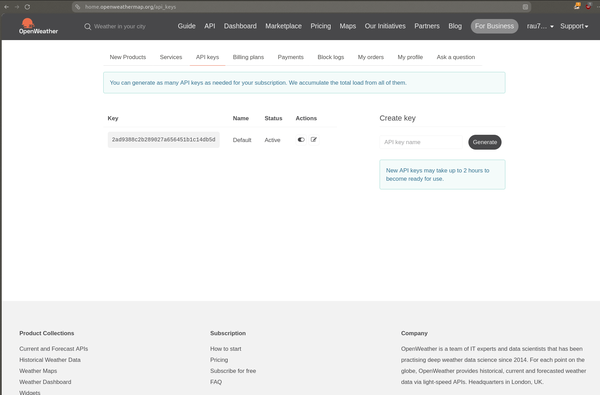Open the FAQ footer link
Screen dimensions: 600x395
pyautogui.click(x=216, y=382)
